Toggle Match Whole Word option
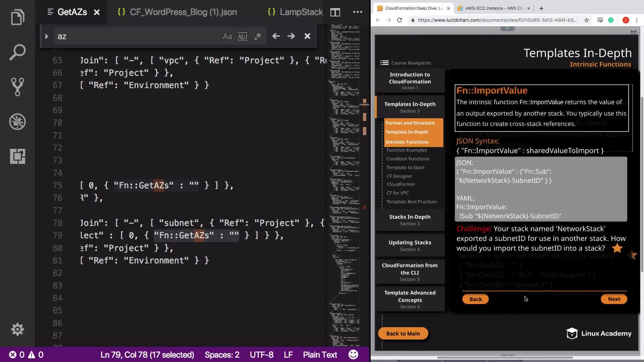 (243, 36)
